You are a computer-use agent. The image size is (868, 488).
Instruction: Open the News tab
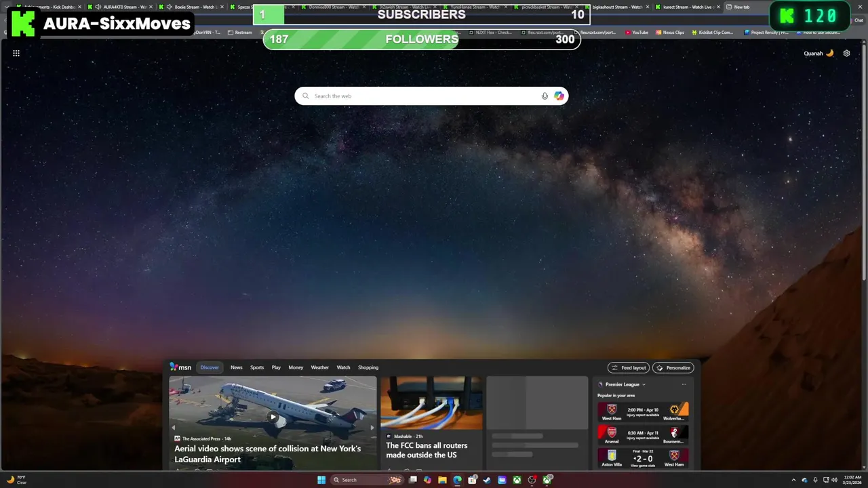[x=236, y=367]
